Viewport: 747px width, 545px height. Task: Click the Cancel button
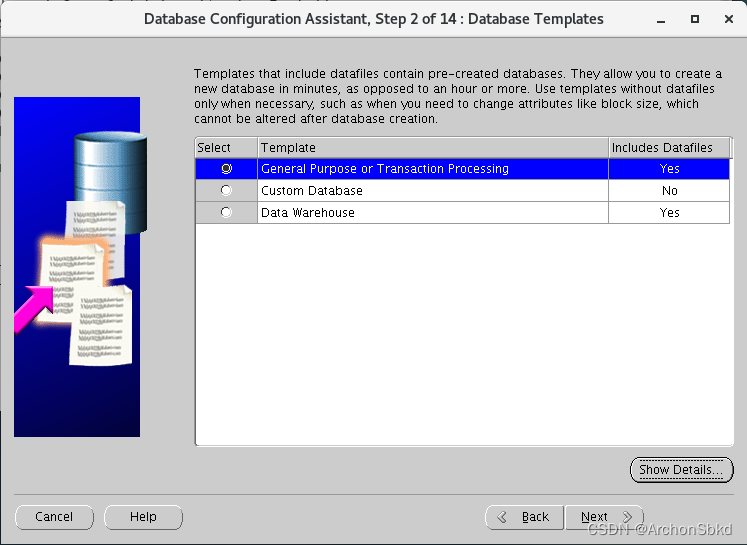(x=54, y=517)
